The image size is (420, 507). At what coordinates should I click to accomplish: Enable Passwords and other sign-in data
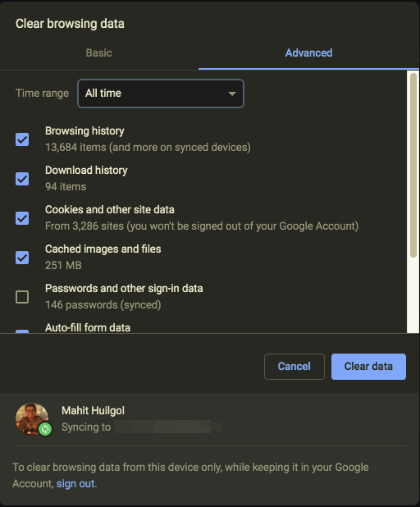coord(22,297)
